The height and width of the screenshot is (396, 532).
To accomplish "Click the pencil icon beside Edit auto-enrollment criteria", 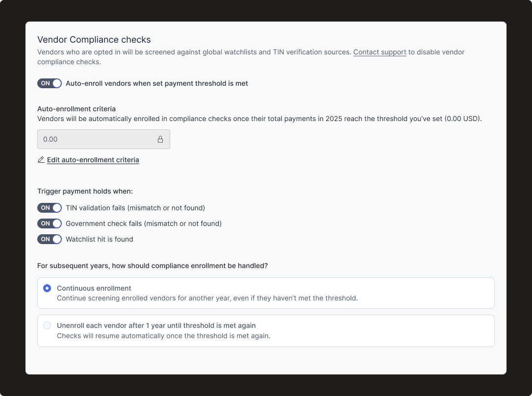I will pyautogui.click(x=41, y=160).
